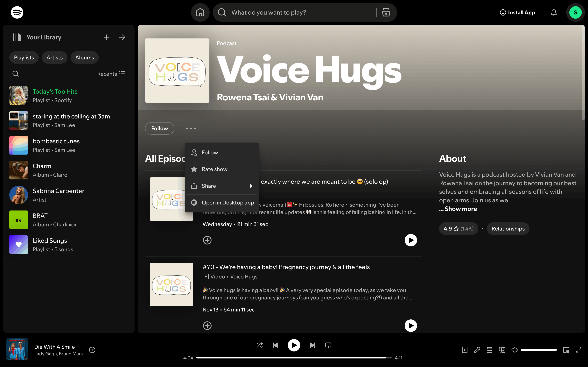Mute the volume speaker icon
This screenshot has width=588, height=367.
(x=514, y=350)
